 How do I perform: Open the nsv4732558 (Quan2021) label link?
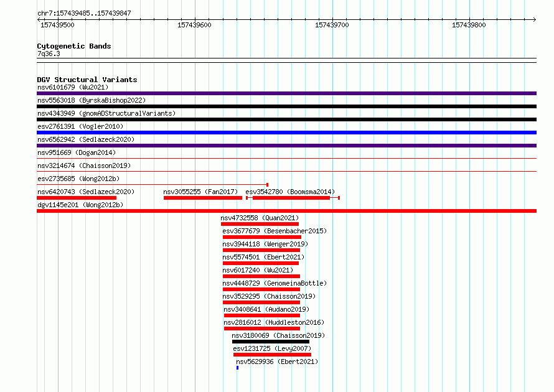tap(260, 218)
